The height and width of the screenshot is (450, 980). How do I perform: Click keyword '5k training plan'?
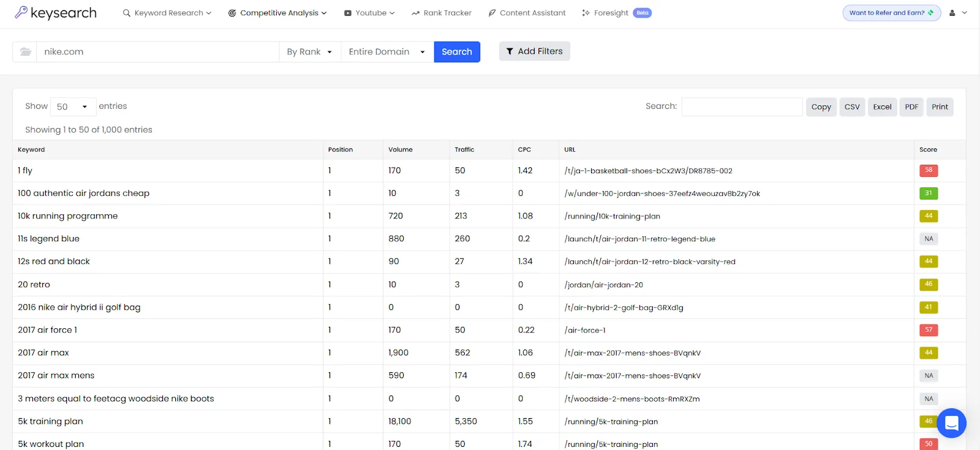pos(50,421)
